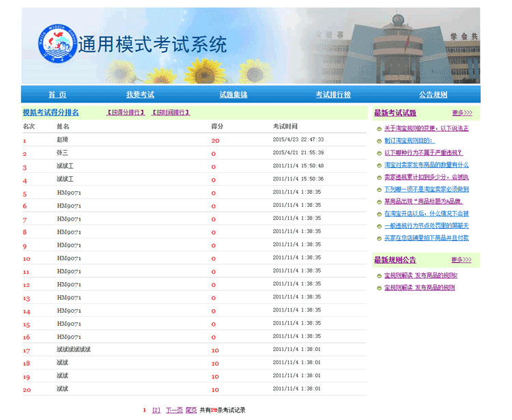512x420 pixels.
Task: Expand 更多>>> beside 最新规则公告
Action: [461, 260]
